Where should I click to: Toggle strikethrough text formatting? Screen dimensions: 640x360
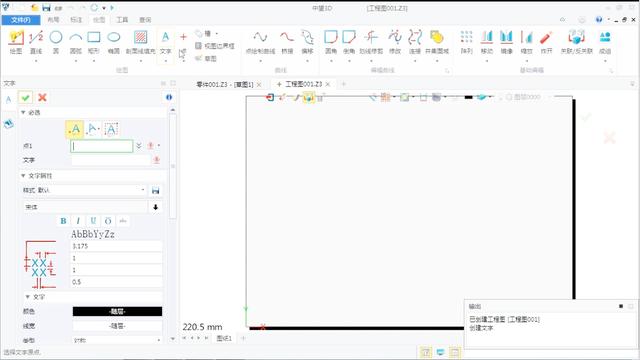click(123, 221)
